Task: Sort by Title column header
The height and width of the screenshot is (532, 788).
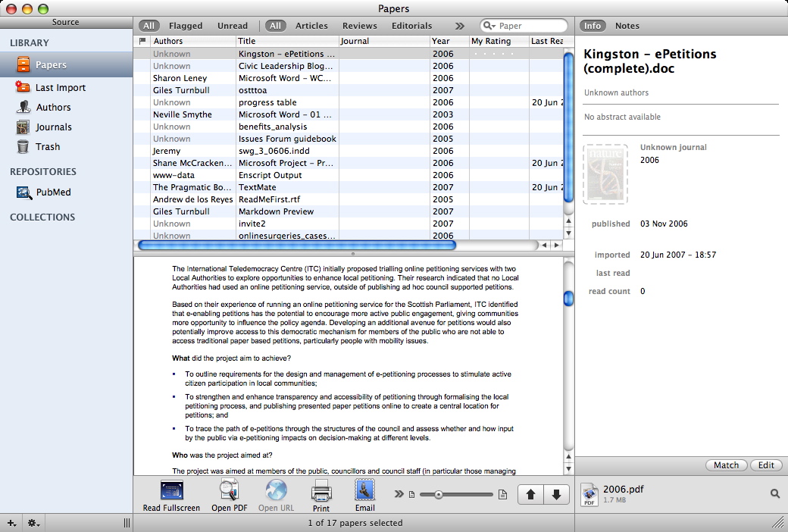Action: coord(287,41)
